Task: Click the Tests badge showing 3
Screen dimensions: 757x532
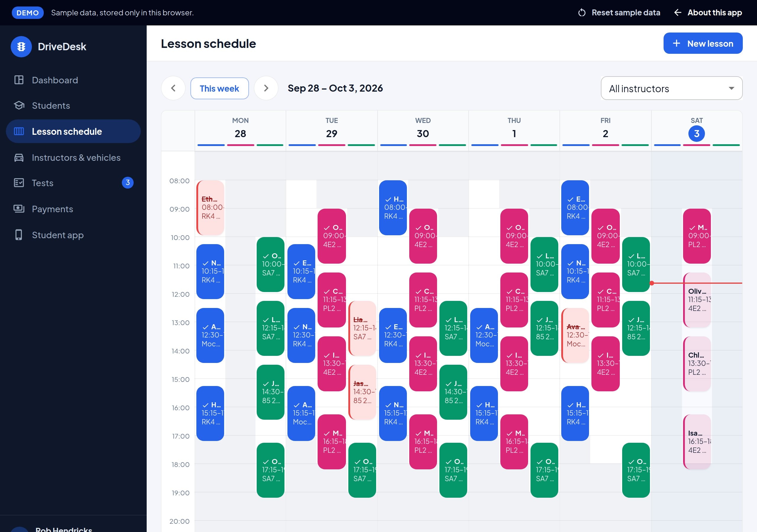Action: (x=127, y=183)
